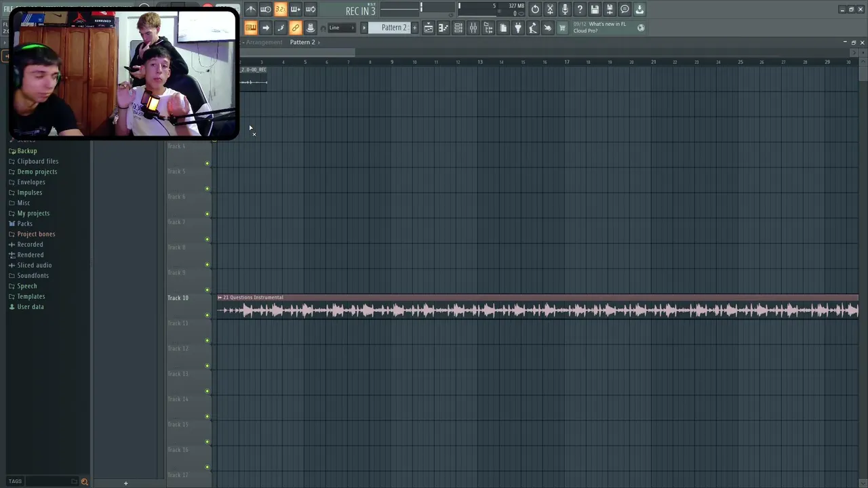
Task: Open the shopping cart content library
Action: (x=562, y=28)
